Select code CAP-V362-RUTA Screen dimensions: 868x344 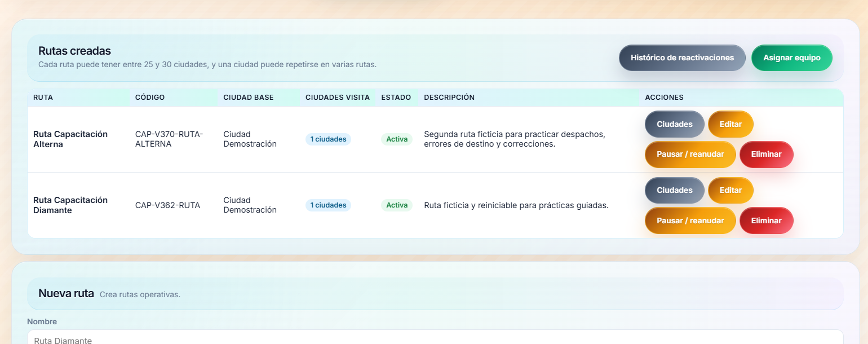pos(168,205)
